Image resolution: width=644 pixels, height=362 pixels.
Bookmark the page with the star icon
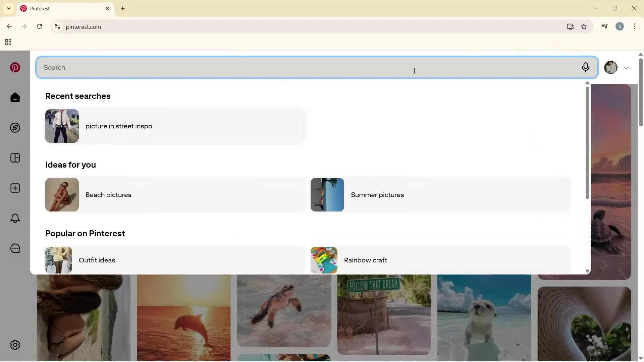click(x=584, y=26)
